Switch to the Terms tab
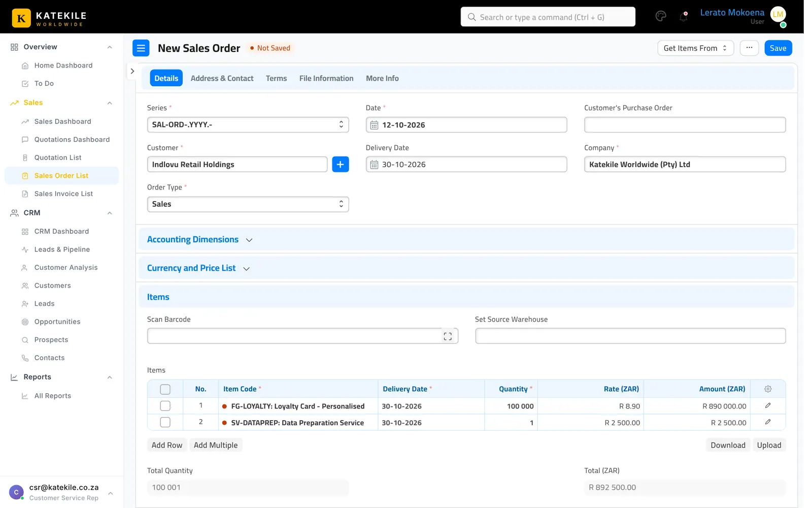The width and height of the screenshot is (812, 508). click(x=276, y=78)
